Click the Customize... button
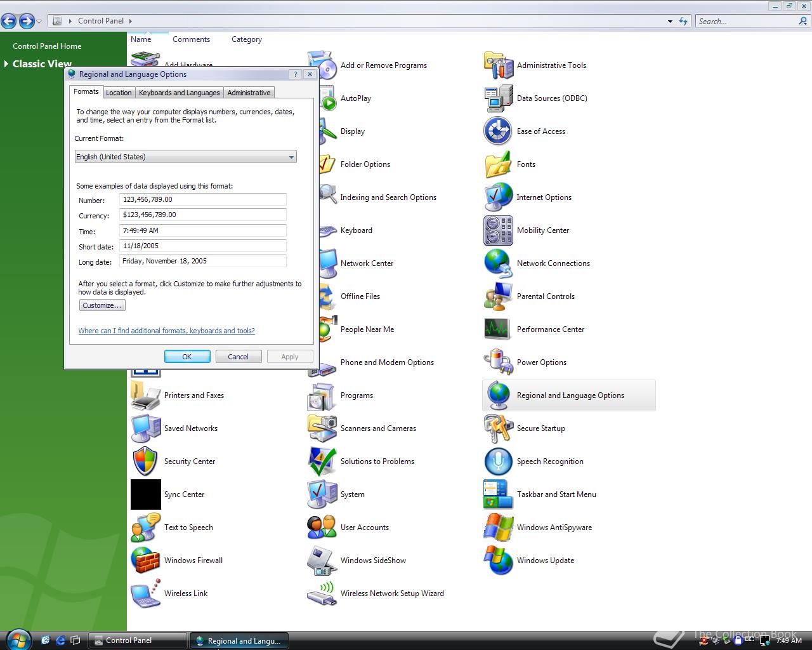This screenshot has height=650, width=812. pyautogui.click(x=102, y=305)
